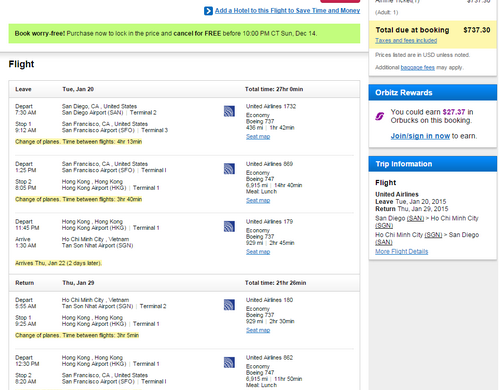
Task: Click the Orbitz Rewards panel header
Action: 433,93
